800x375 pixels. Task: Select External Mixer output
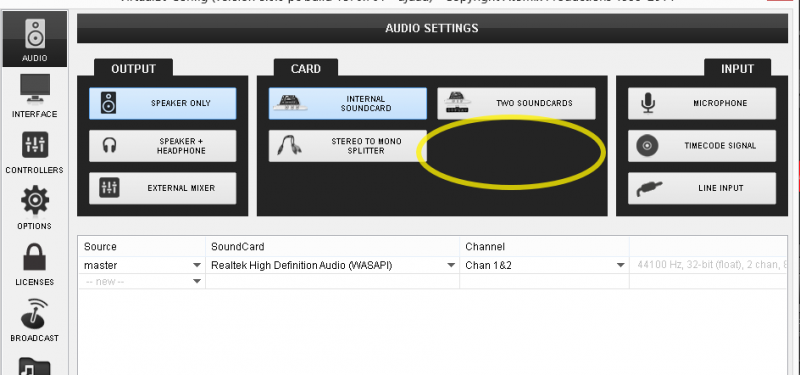tap(163, 188)
